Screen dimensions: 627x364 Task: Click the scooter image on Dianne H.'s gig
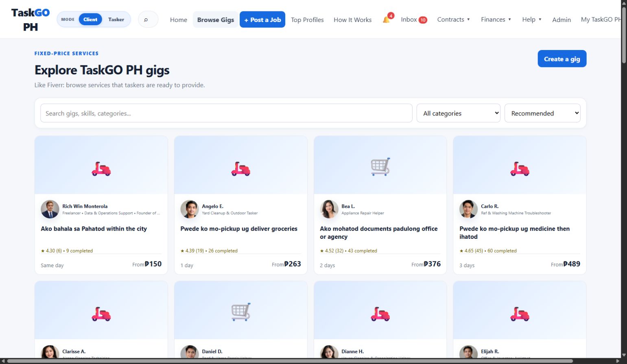tap(380, 314)
